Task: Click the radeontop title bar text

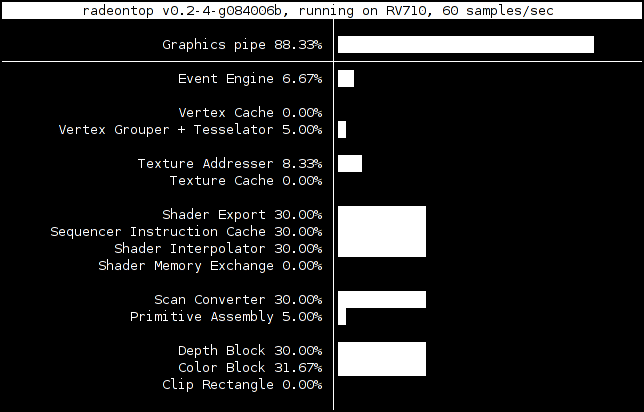Action: pos(318,11)
